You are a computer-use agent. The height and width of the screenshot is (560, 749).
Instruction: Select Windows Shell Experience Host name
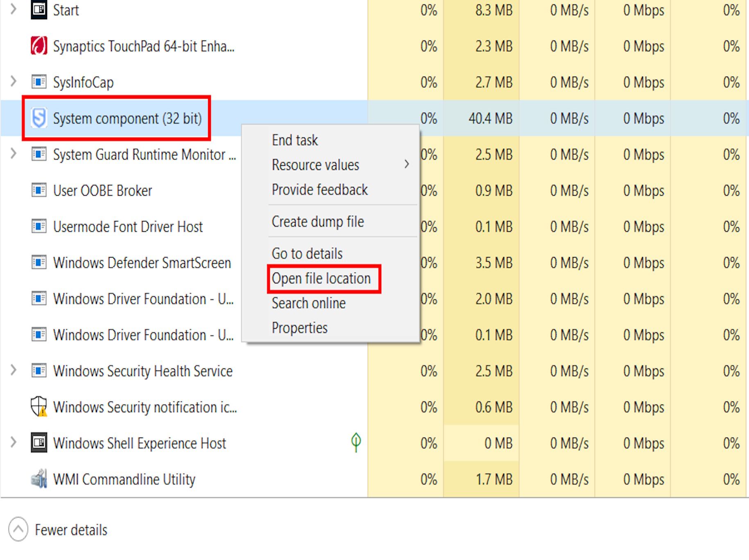[x=140, y=443]
